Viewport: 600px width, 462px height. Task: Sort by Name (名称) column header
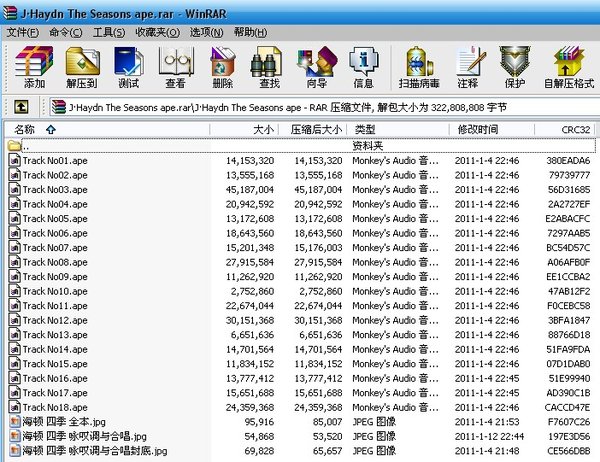click(x=107, y=129)
